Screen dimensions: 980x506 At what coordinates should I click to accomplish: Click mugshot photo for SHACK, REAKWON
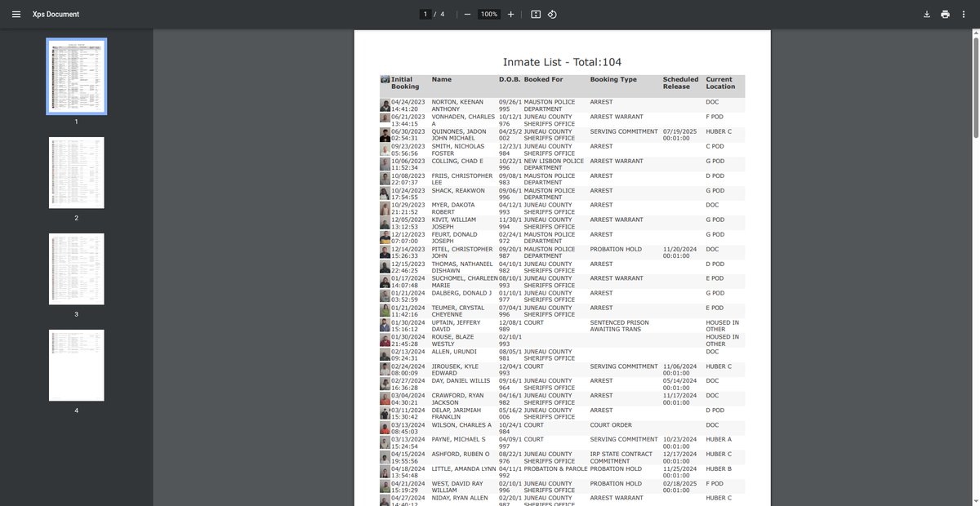click(x=385, y=193)
